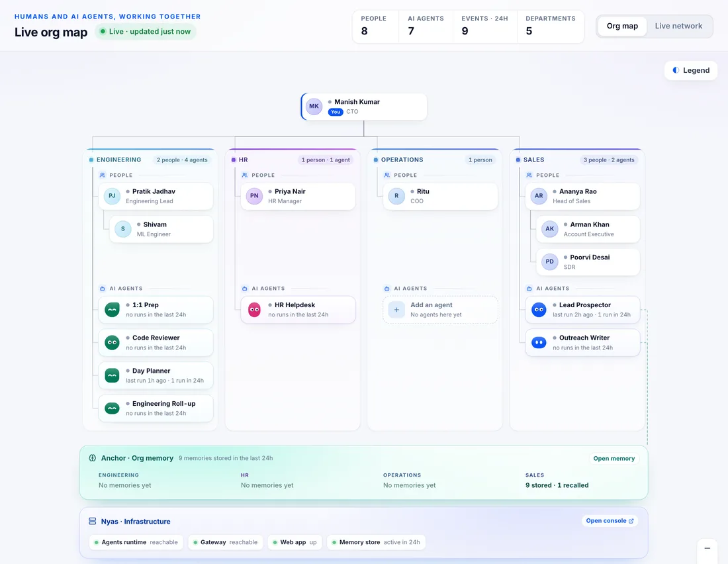Click the AI AGENTS 7 stat tile
Screen dimensions: 728x564
point(426,26)
